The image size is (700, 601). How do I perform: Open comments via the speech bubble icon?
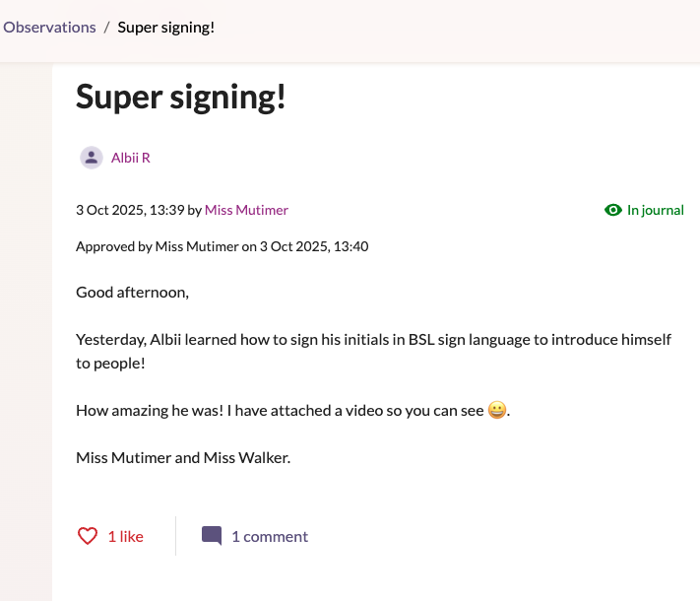[x=212, y=536]
